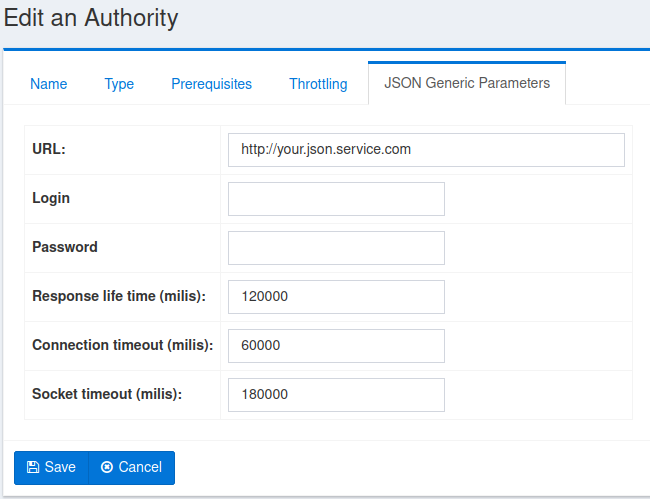The height and width of the screenshot is (499, 650).
Task: Focus the Response life time field
Action: [x=336, y=297]
